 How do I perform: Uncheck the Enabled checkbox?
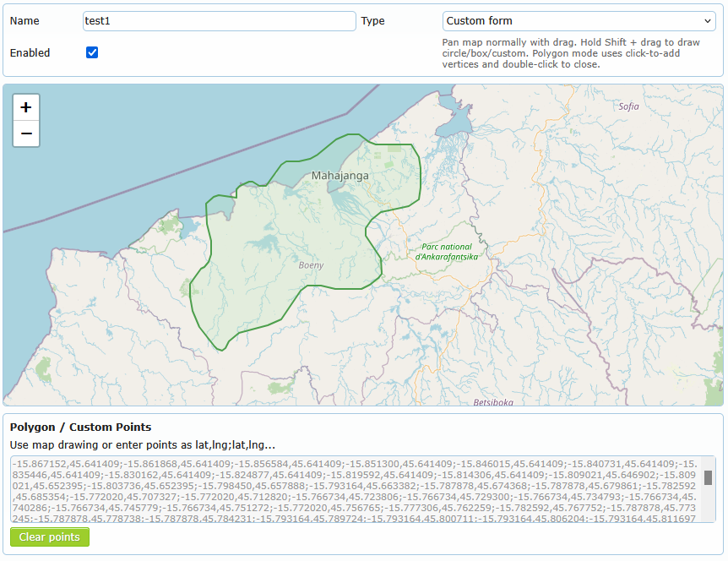tap(92, 52)
